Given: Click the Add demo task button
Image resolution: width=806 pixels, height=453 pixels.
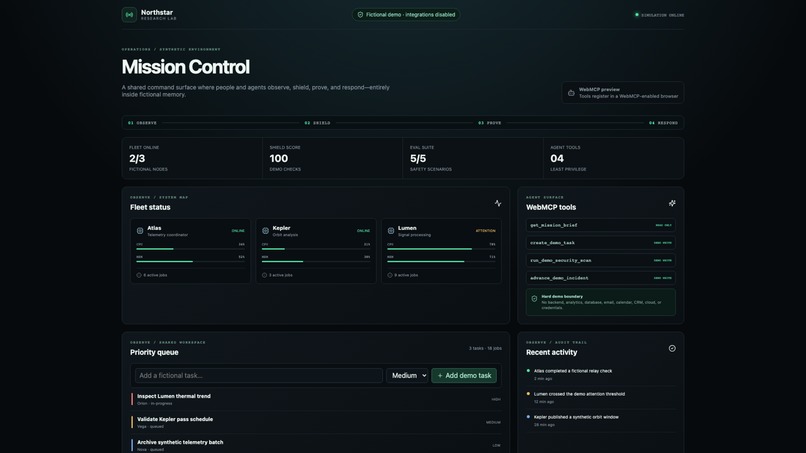Looking at the screenshot, I should (464, 376).
